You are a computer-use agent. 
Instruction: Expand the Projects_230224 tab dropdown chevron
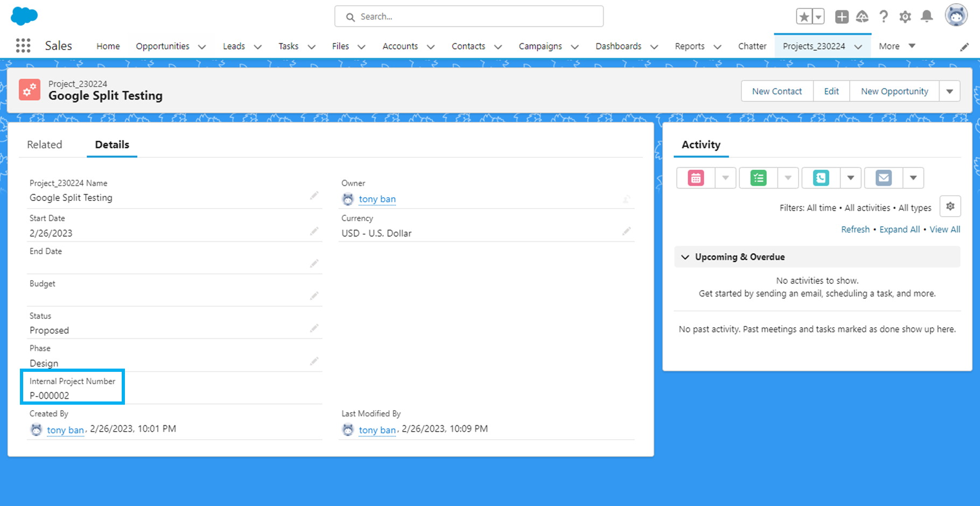[x=858, y=47]
